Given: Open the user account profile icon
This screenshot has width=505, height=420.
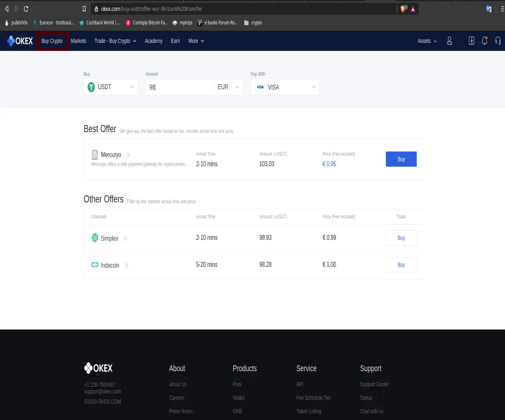Looking at the screenshot, I should [449, 41].
